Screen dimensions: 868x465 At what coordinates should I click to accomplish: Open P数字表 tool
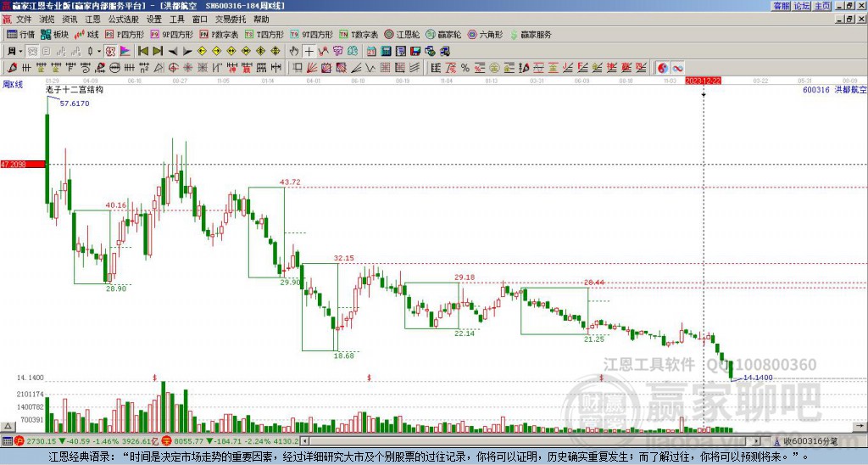click(x=220, y=34)
